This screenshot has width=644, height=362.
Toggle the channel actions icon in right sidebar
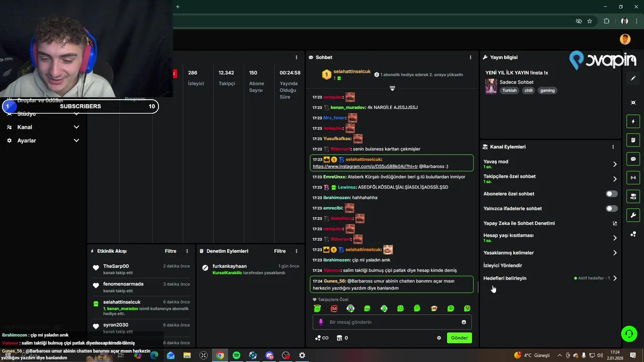point(633,196)
